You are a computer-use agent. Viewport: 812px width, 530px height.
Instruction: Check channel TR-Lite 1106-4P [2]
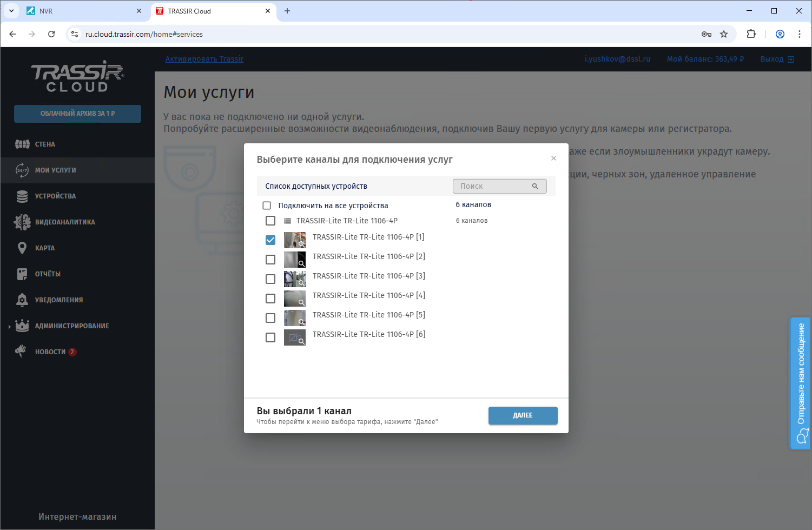click(270, 260)
